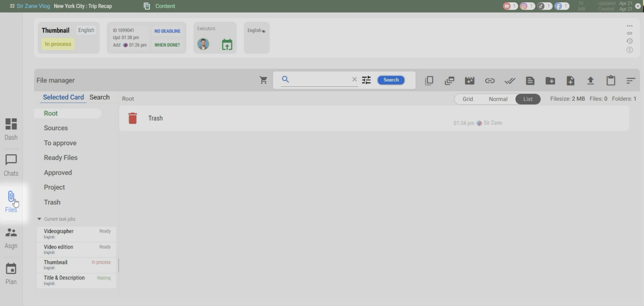Click the add new folder icon
Viewport: 644px width, 306px height.
pyautogui.click(x=550, y=81)
